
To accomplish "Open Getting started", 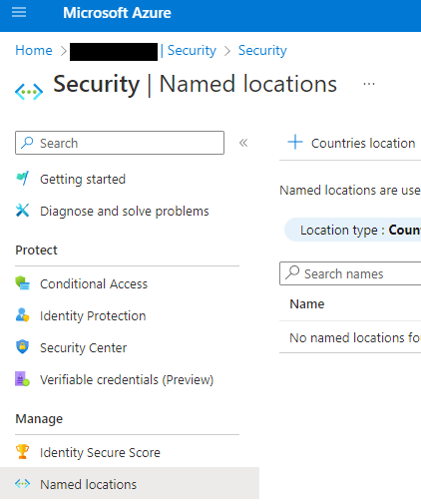I will 83,179.
